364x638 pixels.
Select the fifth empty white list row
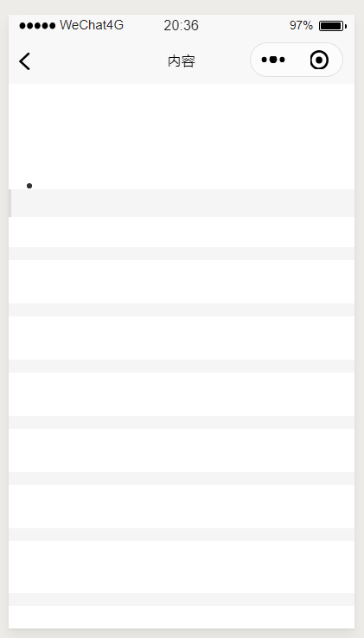182,450
